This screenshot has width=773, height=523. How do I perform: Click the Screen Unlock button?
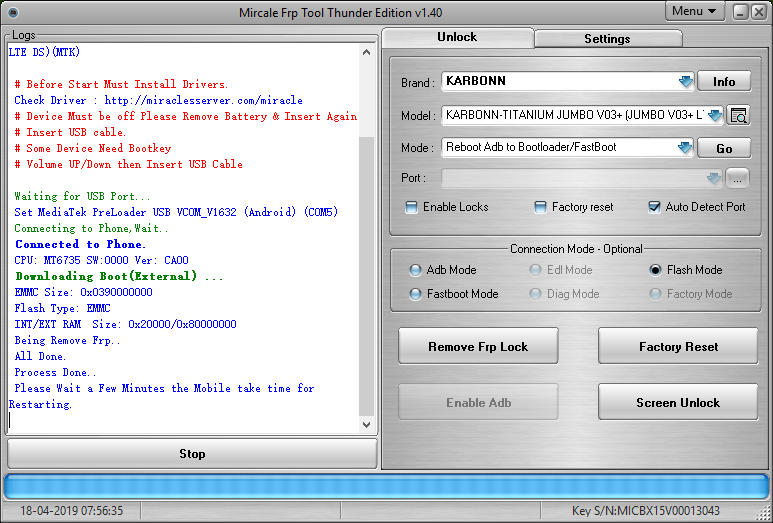click(678, 402)
